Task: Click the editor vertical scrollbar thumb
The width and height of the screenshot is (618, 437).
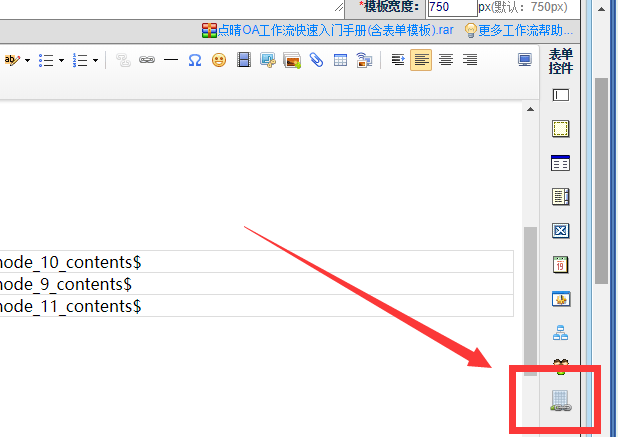Action: click(x=531, y=301)
